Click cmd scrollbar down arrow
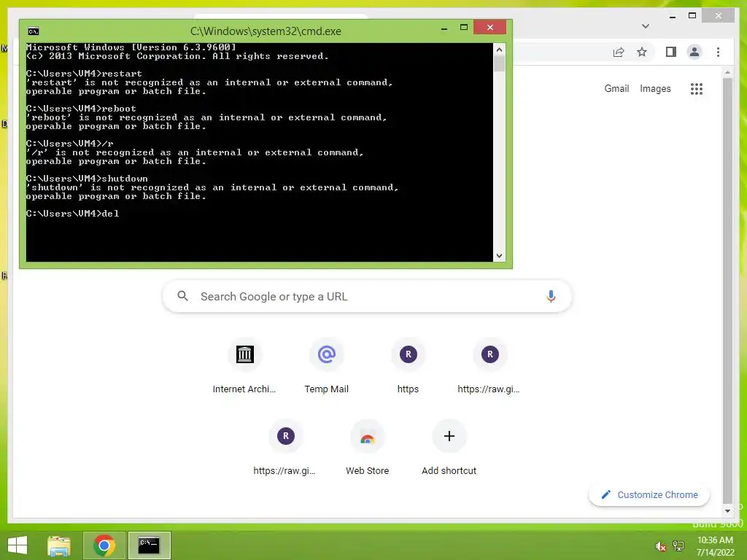This screenshot has width=747, height=560. coord(499,256)
